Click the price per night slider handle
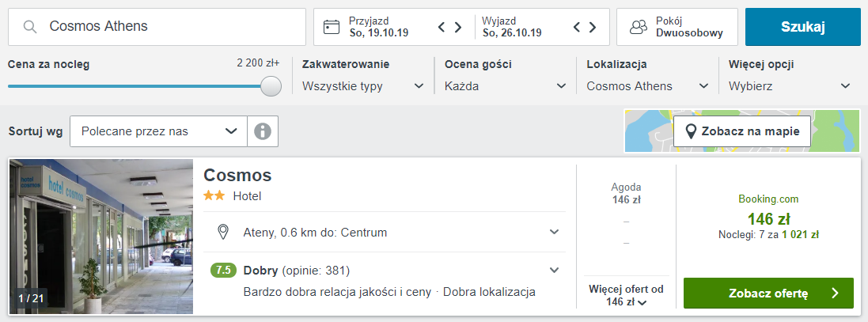Viewport: 868px width, 322px height. tap(271, 86)
